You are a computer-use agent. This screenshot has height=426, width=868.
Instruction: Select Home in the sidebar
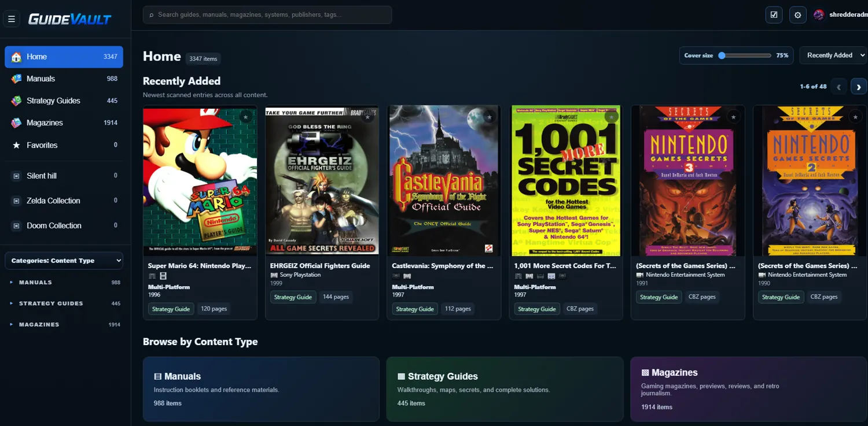(x=64, y=57)
